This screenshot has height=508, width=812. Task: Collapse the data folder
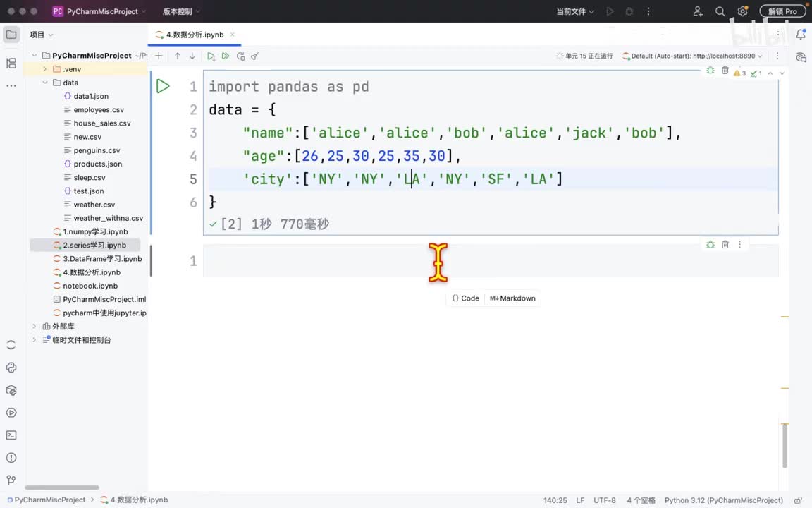[45, 83]
